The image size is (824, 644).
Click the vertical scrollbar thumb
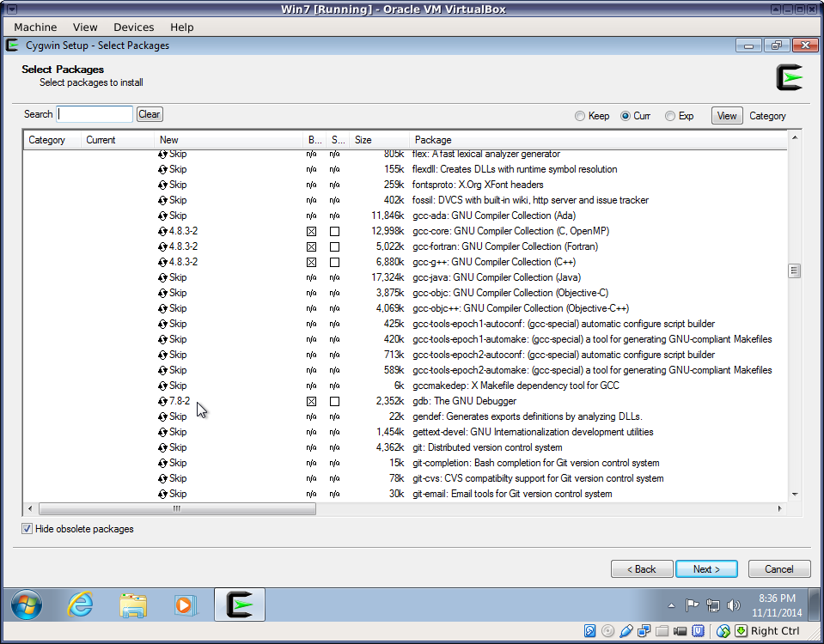pos(794,270)
